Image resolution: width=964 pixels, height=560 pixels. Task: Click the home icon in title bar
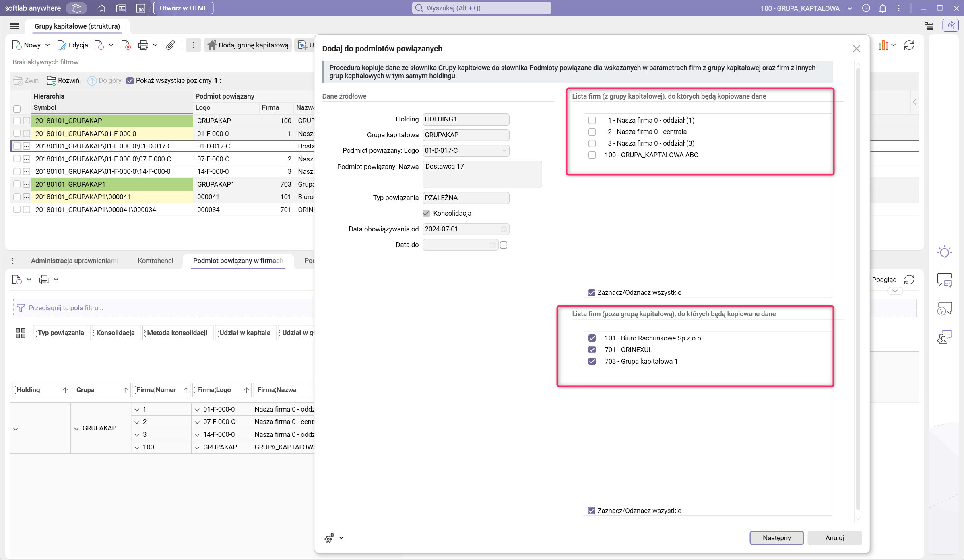click(102, 8)
